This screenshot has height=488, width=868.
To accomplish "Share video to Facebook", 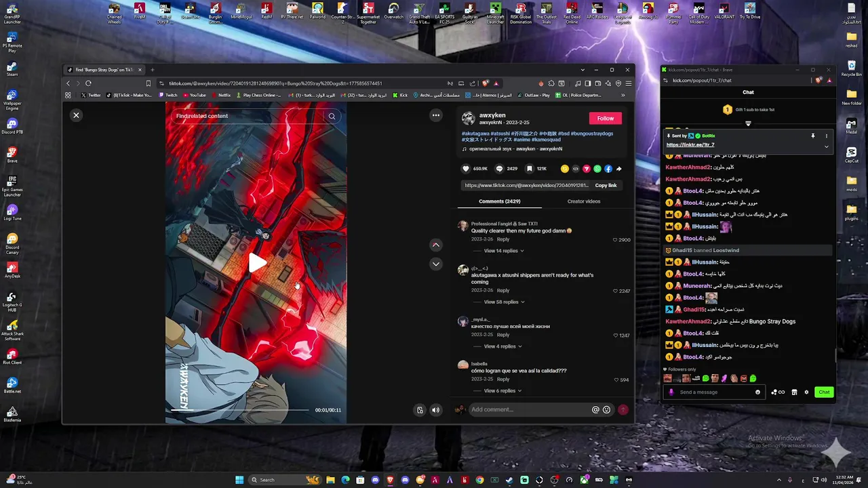I will click(608, 169).
